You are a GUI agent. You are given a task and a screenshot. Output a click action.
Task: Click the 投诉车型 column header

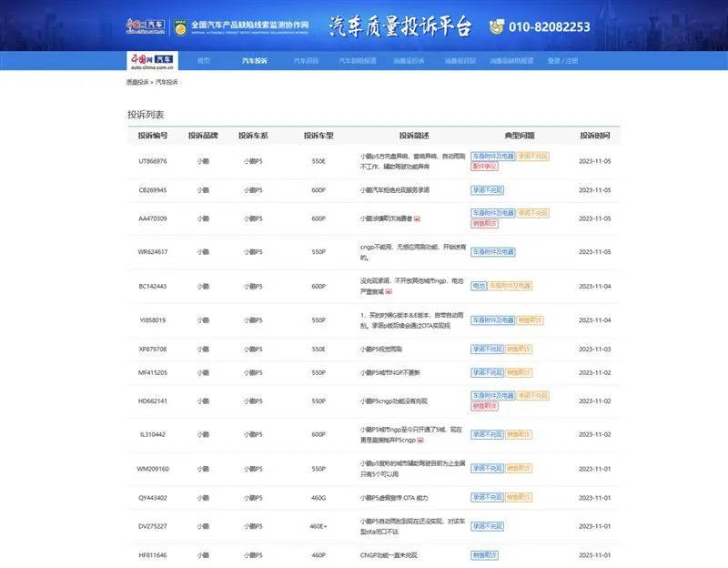(318, 136)
